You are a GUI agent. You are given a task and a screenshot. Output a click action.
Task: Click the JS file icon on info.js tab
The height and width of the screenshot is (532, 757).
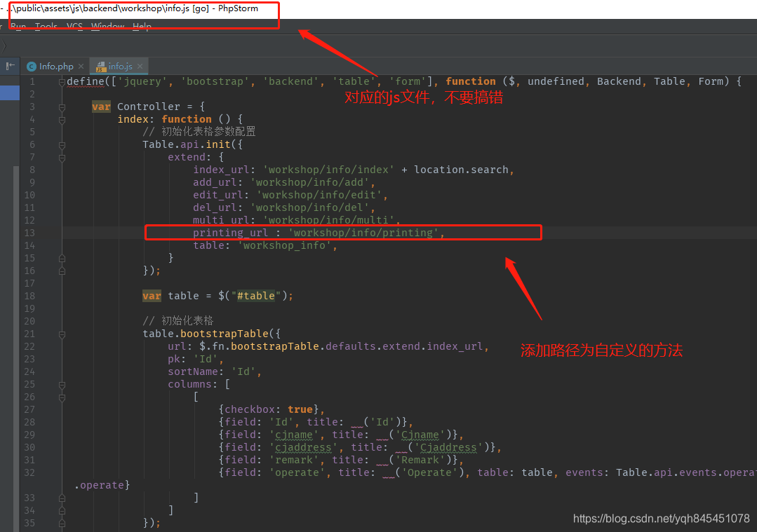pos(100,67)
